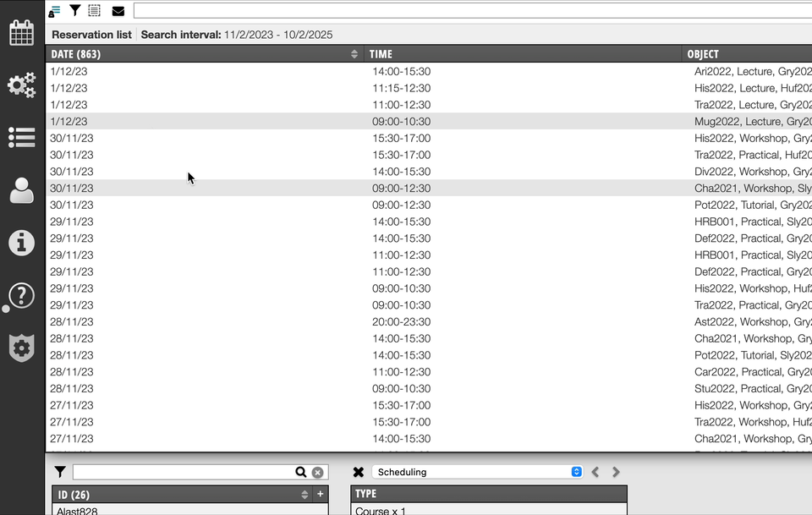Viewport: 812px width, 515px height.
Task: Open the Scheduling dropdown
Action: 477,472
